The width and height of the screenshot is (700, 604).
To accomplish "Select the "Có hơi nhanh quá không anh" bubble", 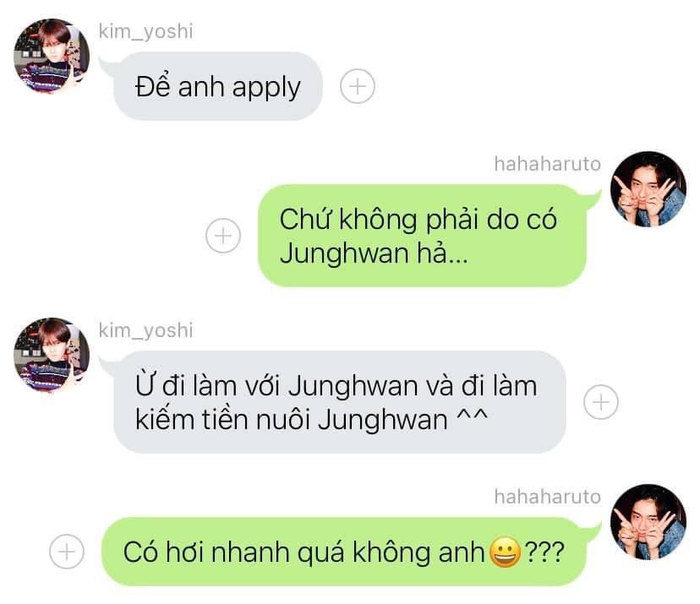I will (344, 552).
